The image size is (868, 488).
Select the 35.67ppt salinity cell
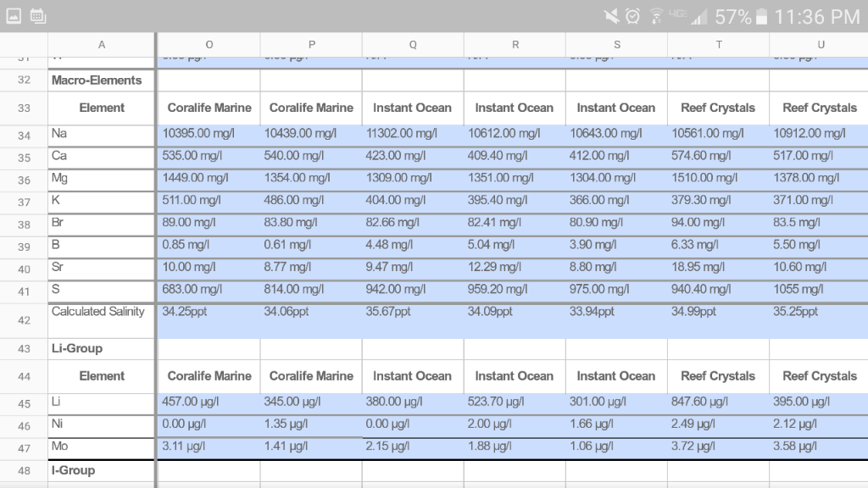[x=413, y=320]
